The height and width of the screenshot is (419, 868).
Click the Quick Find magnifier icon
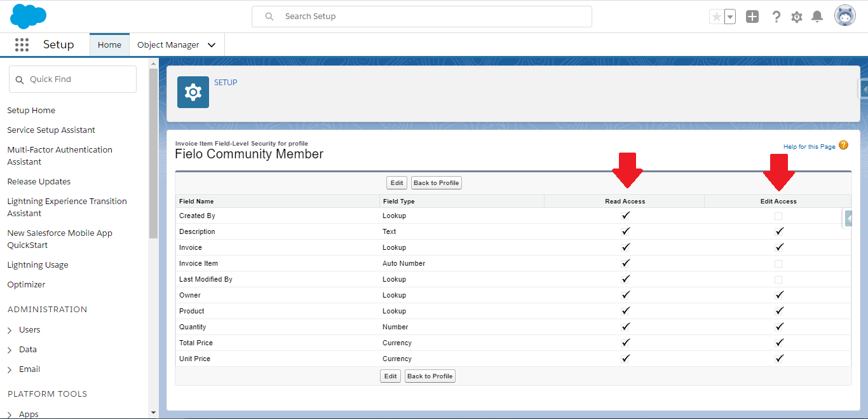pyautogui.click(x=20, y=79)
